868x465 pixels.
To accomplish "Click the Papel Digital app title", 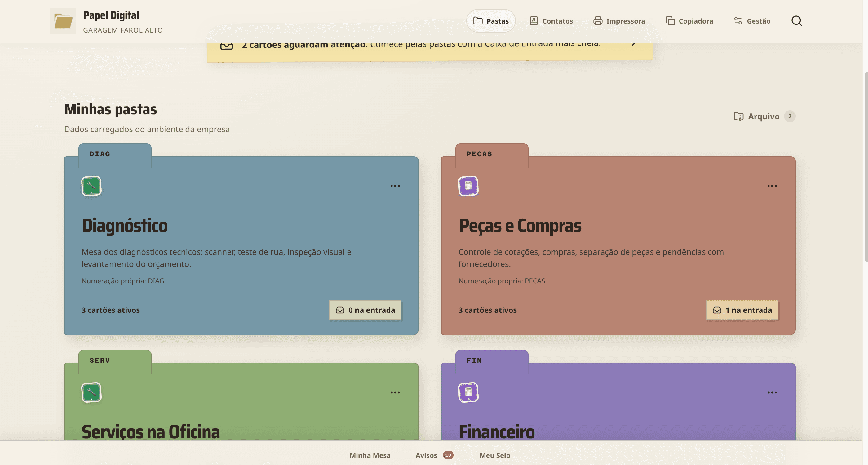I will tap(111, 15).
